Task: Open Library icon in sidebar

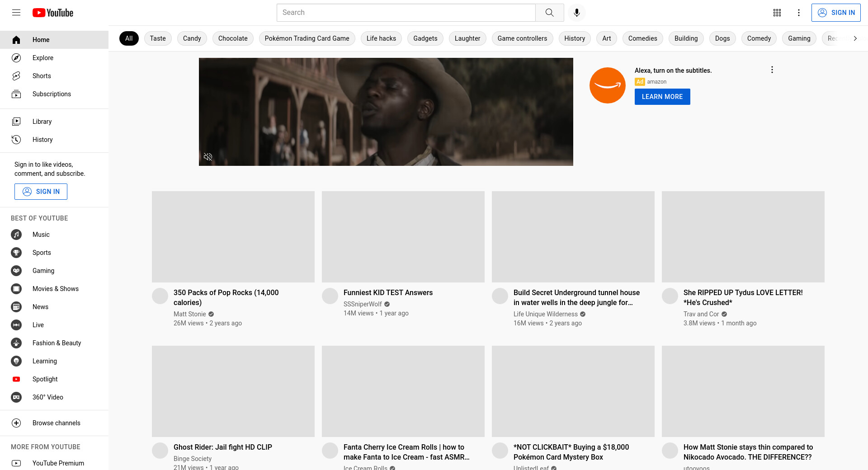Action: (x=16, y=122)
